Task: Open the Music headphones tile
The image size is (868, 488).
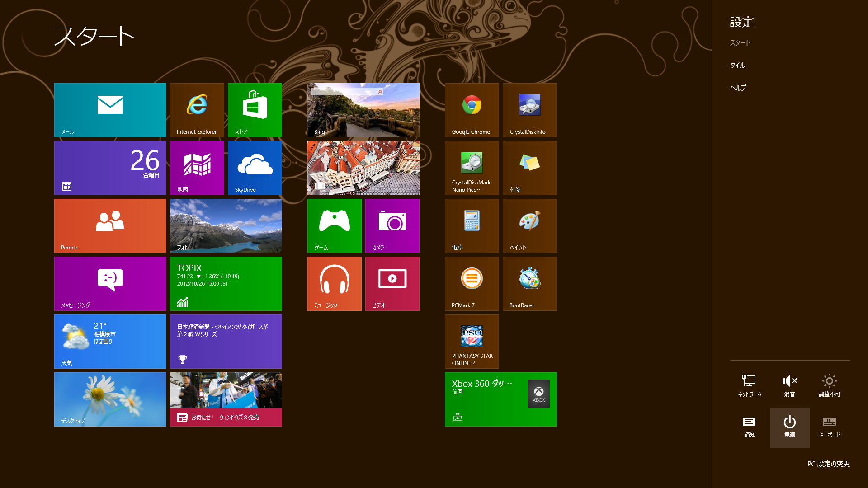Action: pyautogui.click(x=334, y=283)
